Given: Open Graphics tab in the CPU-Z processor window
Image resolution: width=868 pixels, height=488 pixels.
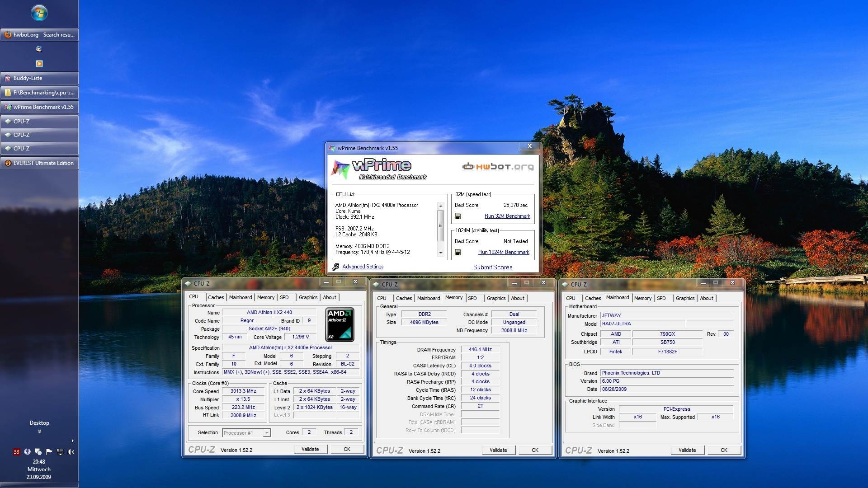Looking at the screenshot, I should point(308,297).
